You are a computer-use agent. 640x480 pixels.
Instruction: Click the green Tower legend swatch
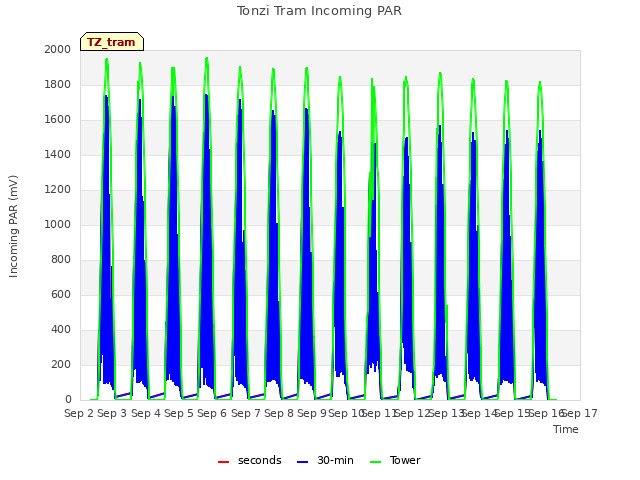[x=375, y=462]
